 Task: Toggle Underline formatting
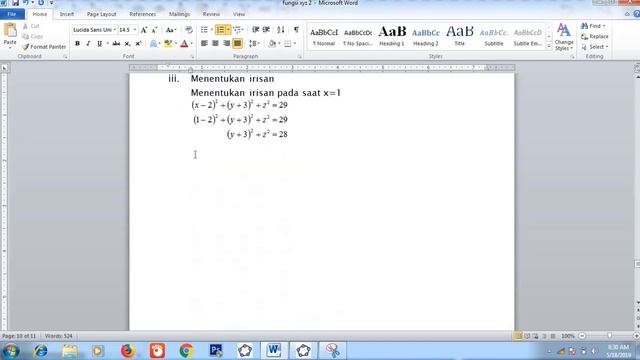(x=100, y=43)
